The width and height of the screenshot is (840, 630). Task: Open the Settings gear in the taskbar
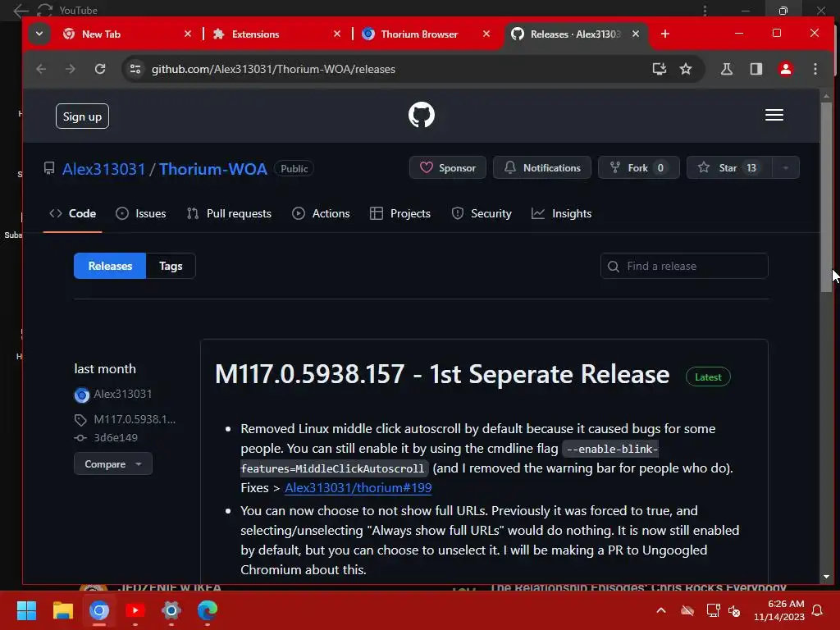click(x=171, y=610)
